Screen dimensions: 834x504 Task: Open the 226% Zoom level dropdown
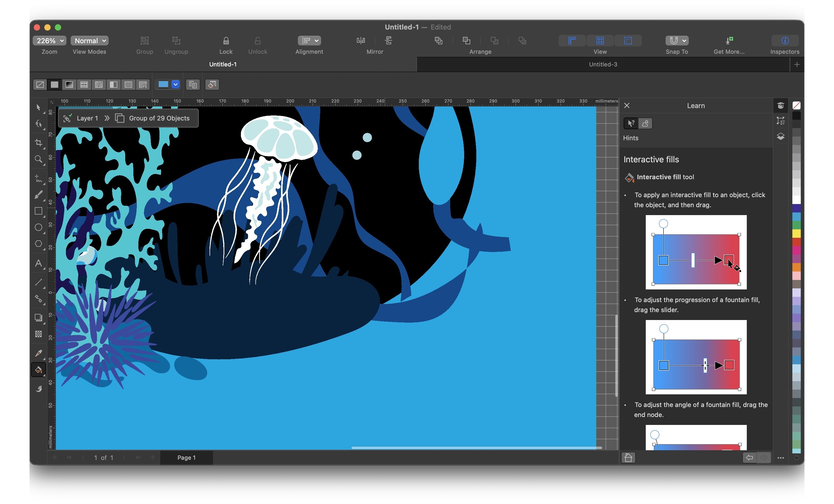[49, 41]
